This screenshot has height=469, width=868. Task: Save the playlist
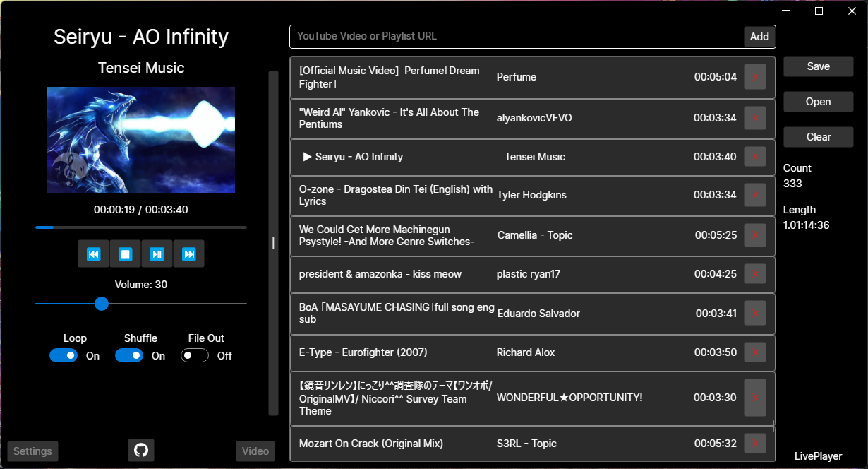coord(819,66)
